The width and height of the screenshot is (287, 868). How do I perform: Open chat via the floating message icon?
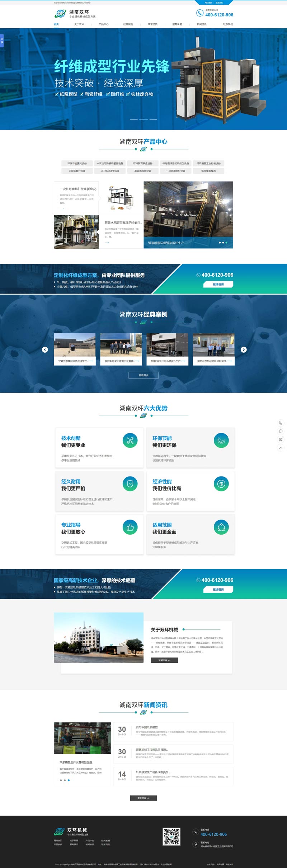pos(281,431)
